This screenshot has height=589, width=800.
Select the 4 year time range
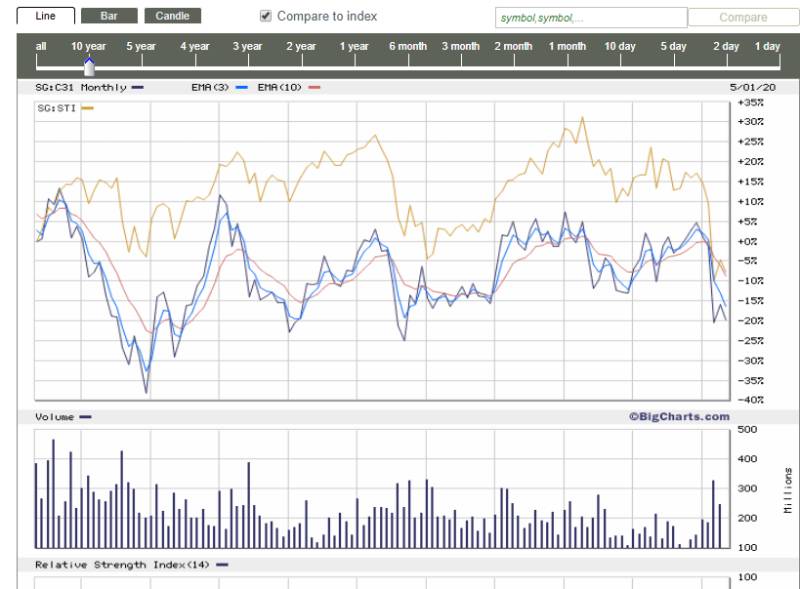[194, 46]
